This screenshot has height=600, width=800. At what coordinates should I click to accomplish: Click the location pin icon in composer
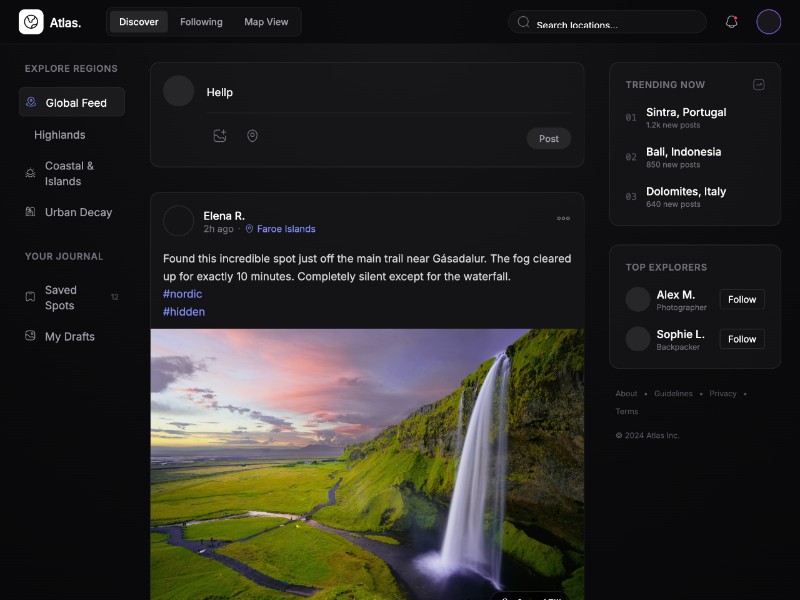pos(252,136)
